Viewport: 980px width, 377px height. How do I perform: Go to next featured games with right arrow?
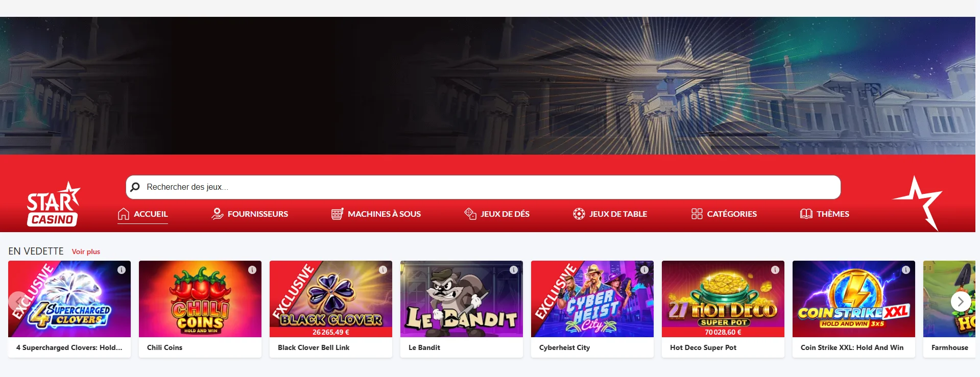[961, 301]
